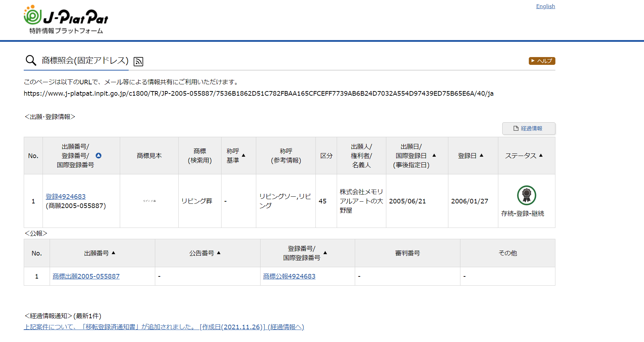Open the 経過情報 button
Screen dimensions: 644x342
click(x=528, y=128)
